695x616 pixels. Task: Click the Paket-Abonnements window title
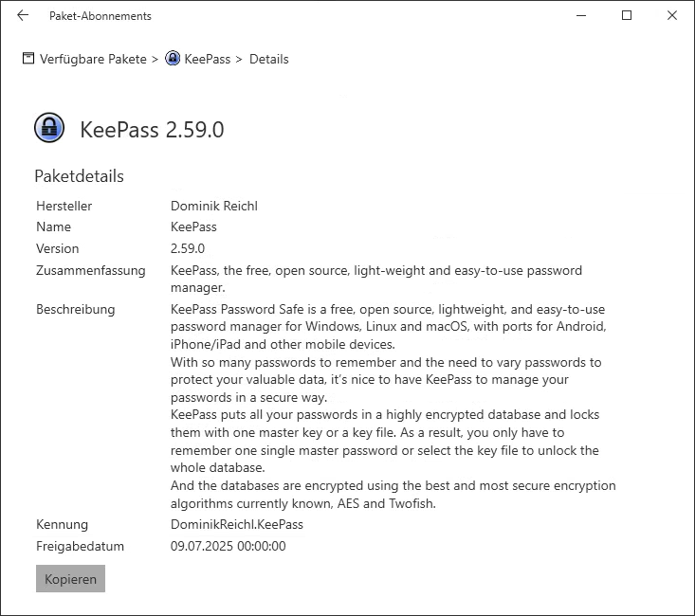click(100, 16)
